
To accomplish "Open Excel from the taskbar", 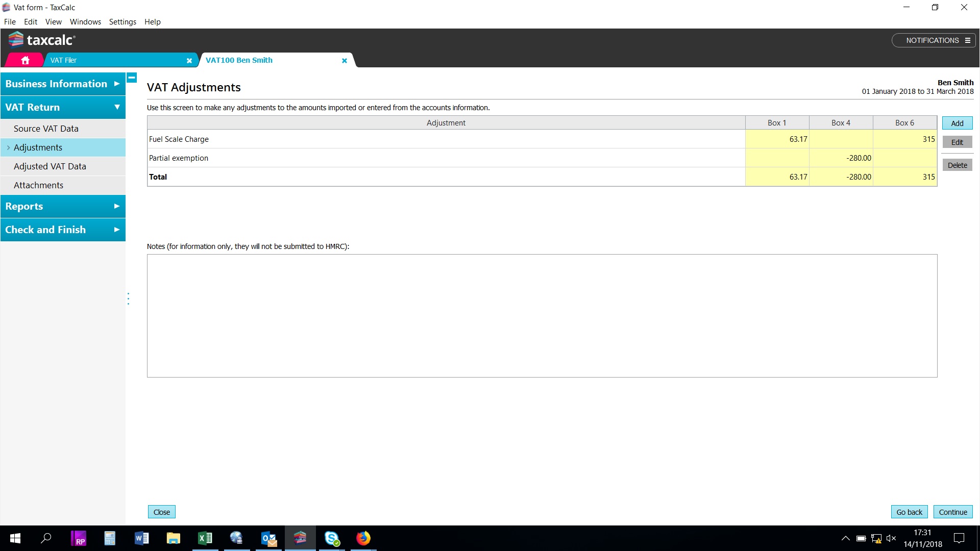I will pyautogui.click(x=205, y=538).
